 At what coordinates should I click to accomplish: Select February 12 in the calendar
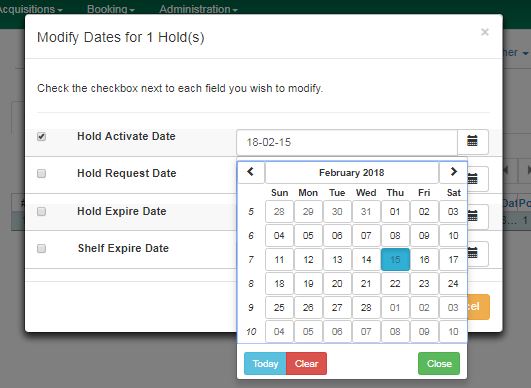[x=308, y=260]
